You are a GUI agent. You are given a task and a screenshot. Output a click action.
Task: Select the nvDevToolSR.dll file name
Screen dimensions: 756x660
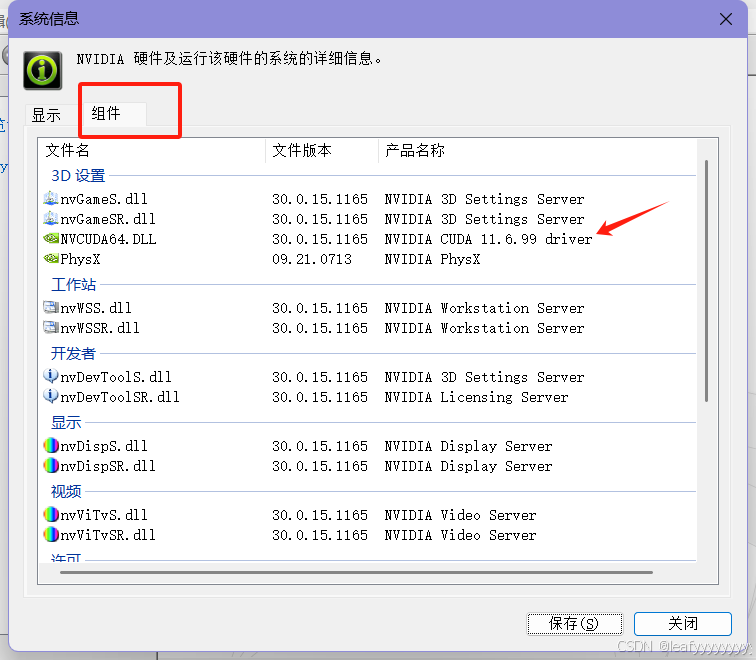120,397
